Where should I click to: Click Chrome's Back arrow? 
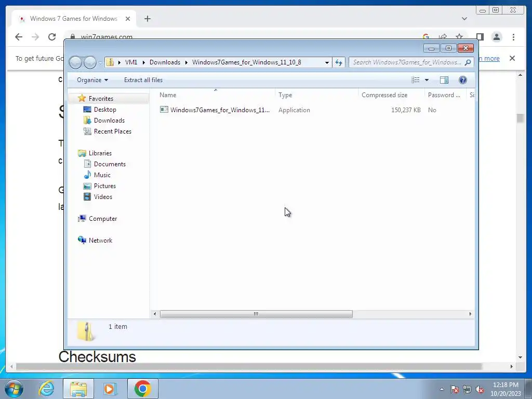point(19,37)
